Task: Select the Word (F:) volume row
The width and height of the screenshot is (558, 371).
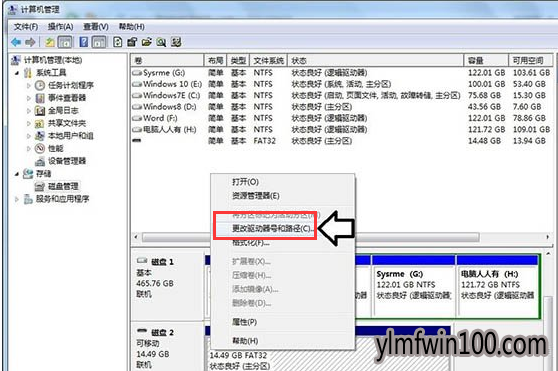Action: pos(342,118)
